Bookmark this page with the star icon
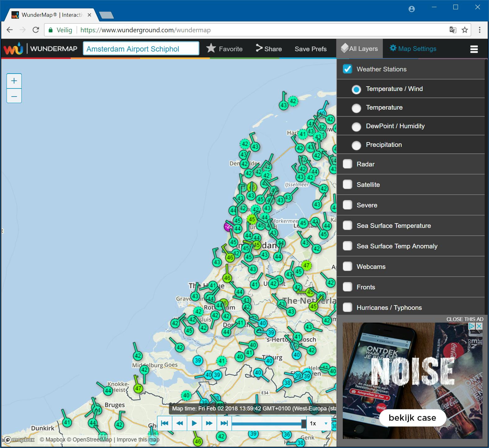 tap(465, 30)
